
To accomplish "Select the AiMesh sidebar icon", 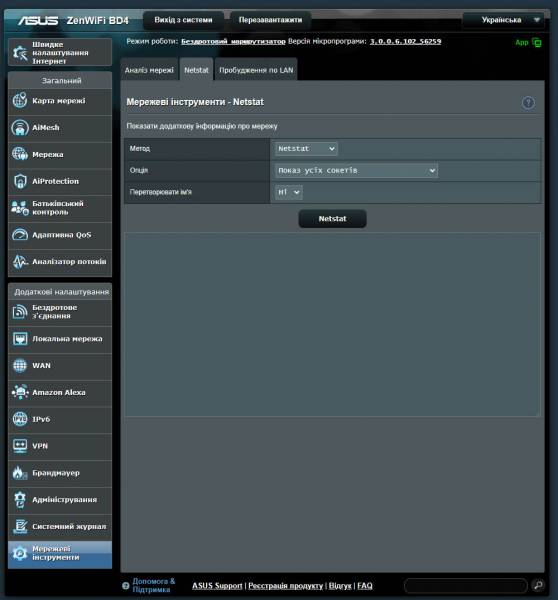I will click(x=20, y=128).
